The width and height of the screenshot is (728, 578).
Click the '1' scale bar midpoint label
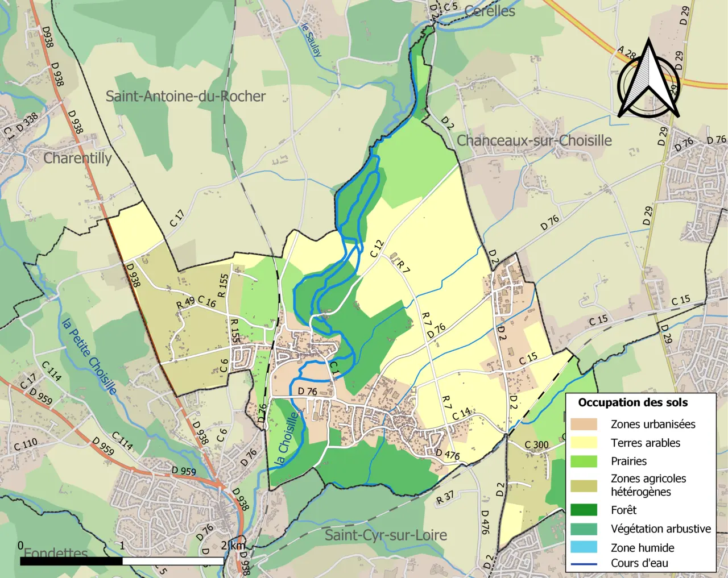pyautogui.click(x=122, y=546)
